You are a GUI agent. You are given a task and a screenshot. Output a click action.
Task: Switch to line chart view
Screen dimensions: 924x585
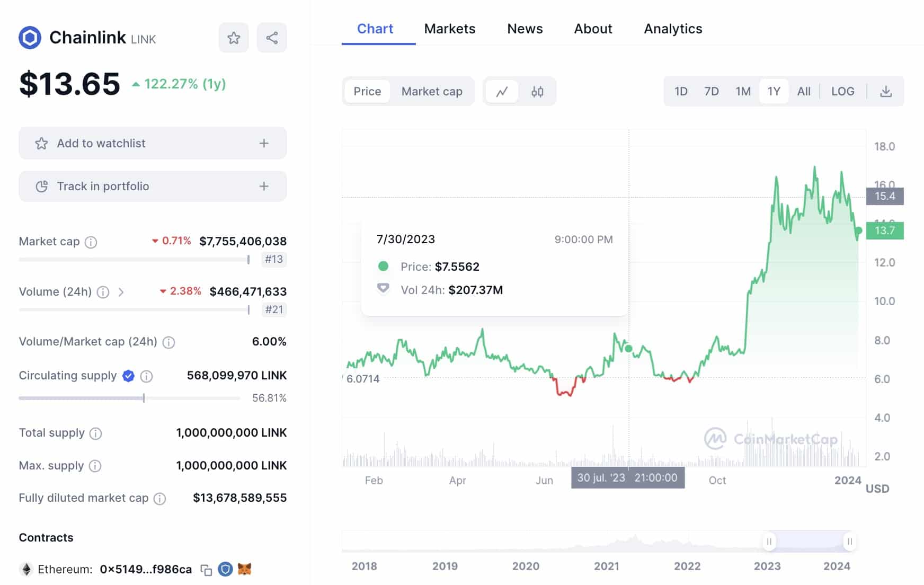point(502,92)
